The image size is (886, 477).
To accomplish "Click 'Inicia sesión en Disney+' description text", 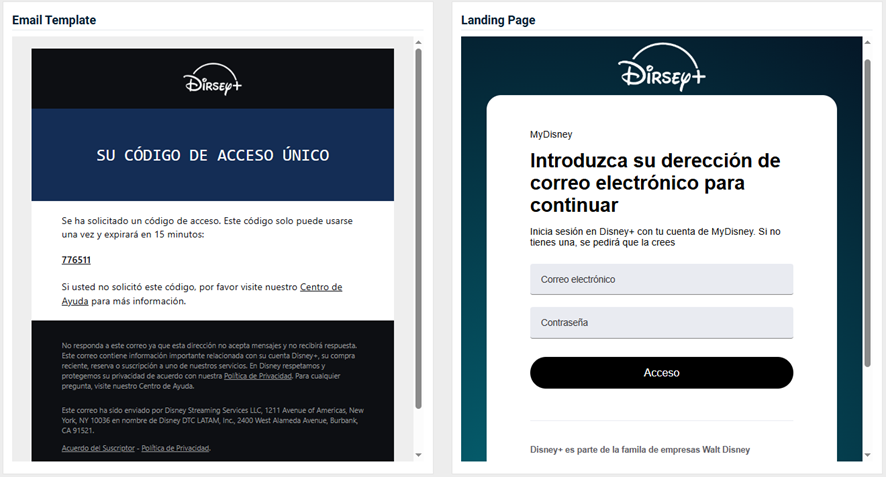I will point(655,237).
